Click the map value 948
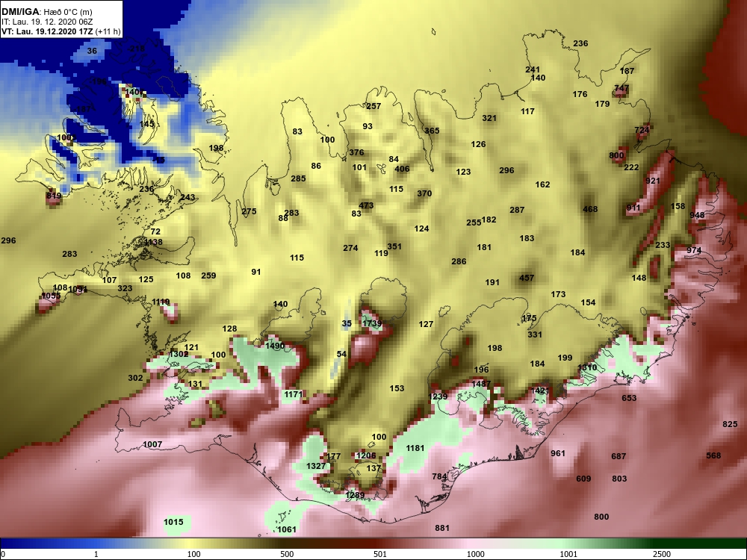Image resolution: width=747 pixels, height=560 pixels. pyautogui.click(x=697, y=215)
